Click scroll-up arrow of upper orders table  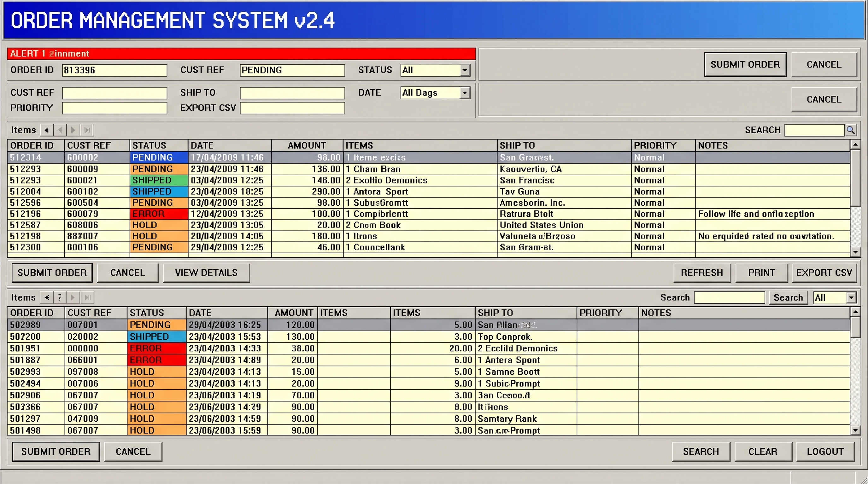(x=855, y=145)
